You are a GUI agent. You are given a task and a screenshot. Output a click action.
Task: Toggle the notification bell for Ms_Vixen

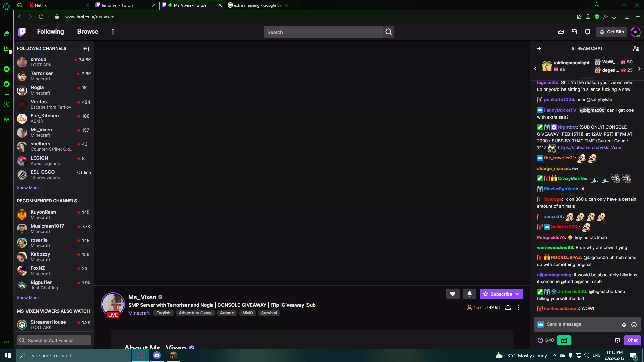coord(470,294)
